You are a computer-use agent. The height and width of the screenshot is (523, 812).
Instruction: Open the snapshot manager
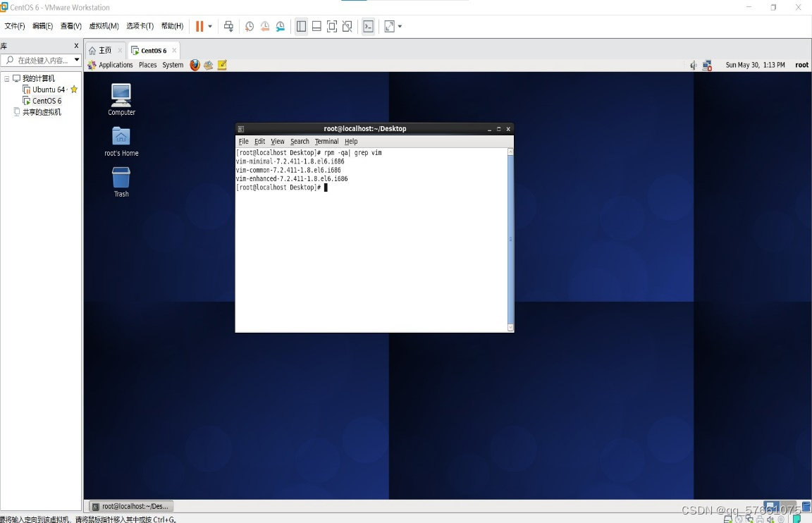pos(280,26)
